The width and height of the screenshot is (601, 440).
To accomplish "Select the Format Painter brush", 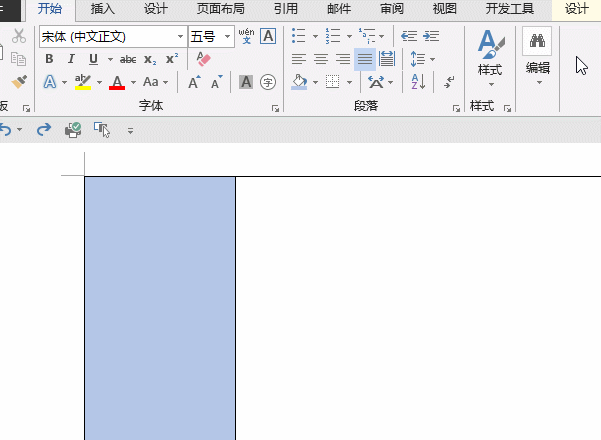I will 19,82.
